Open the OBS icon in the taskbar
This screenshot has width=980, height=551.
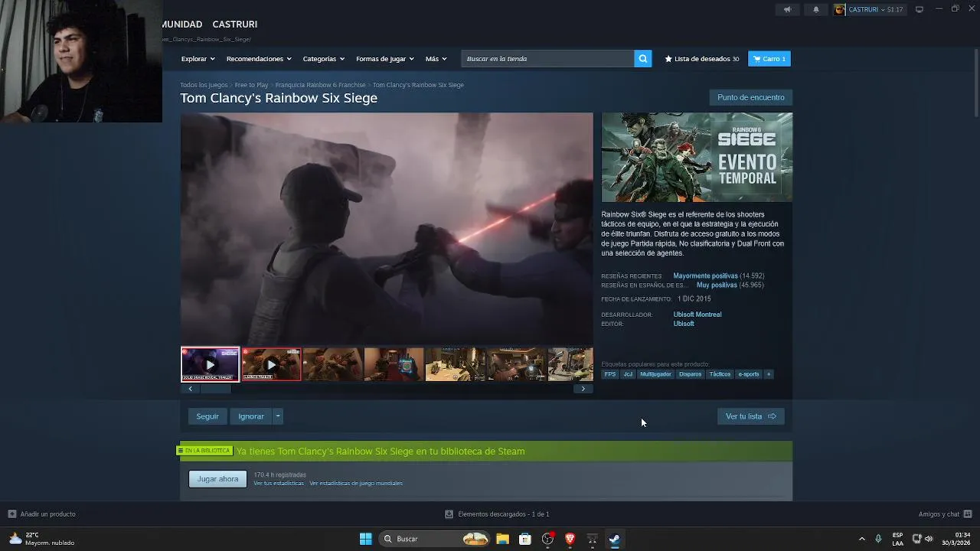click(547, 539)
